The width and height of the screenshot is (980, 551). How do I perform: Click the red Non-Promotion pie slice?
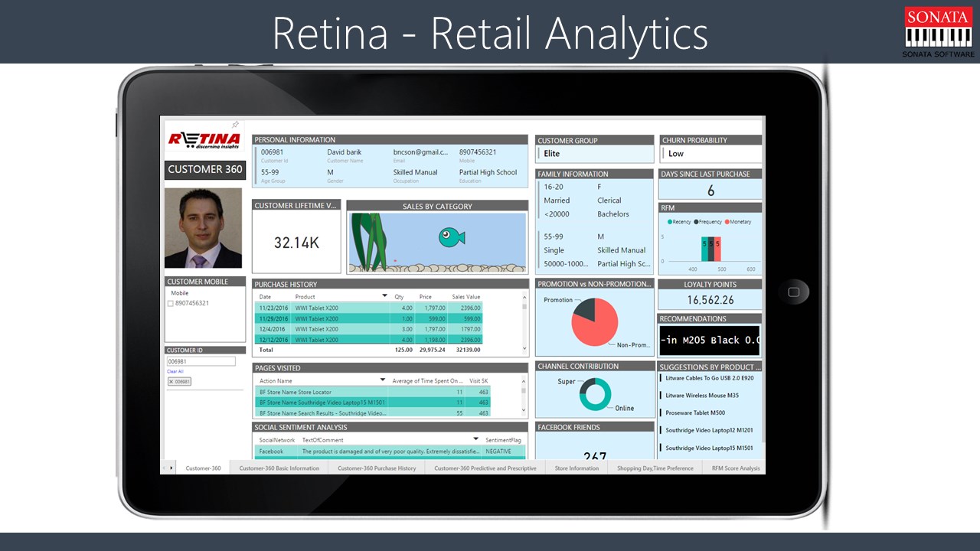599,329
